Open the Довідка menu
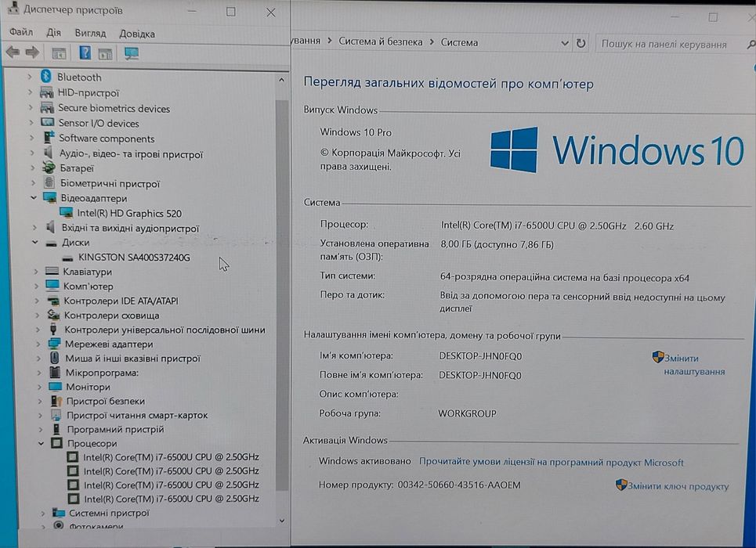This screenshot has height=548, width=756. click(137, 33)
